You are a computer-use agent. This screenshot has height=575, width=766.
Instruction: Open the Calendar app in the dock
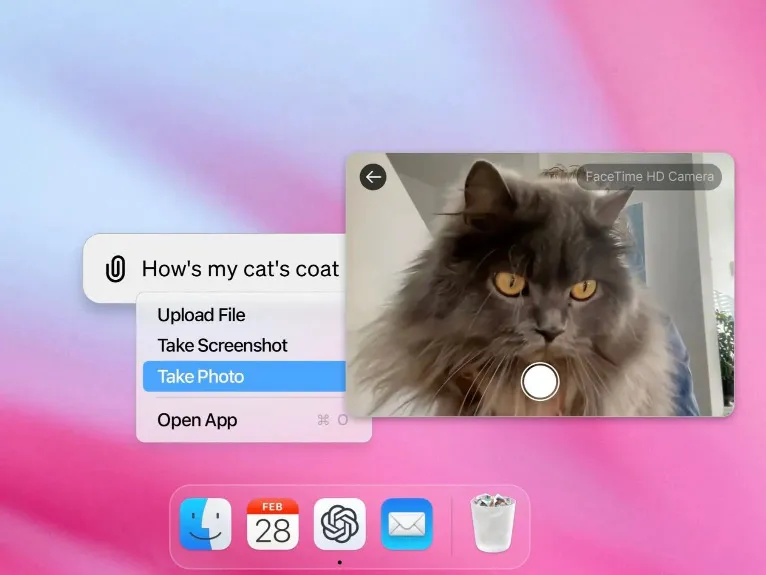click(272, 524)
